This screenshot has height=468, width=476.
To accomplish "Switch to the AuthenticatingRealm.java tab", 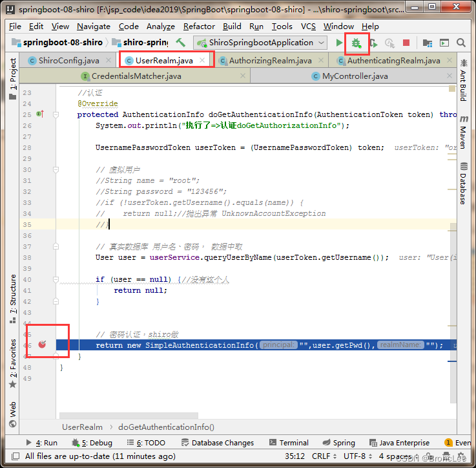I will (x=393, y=61).
